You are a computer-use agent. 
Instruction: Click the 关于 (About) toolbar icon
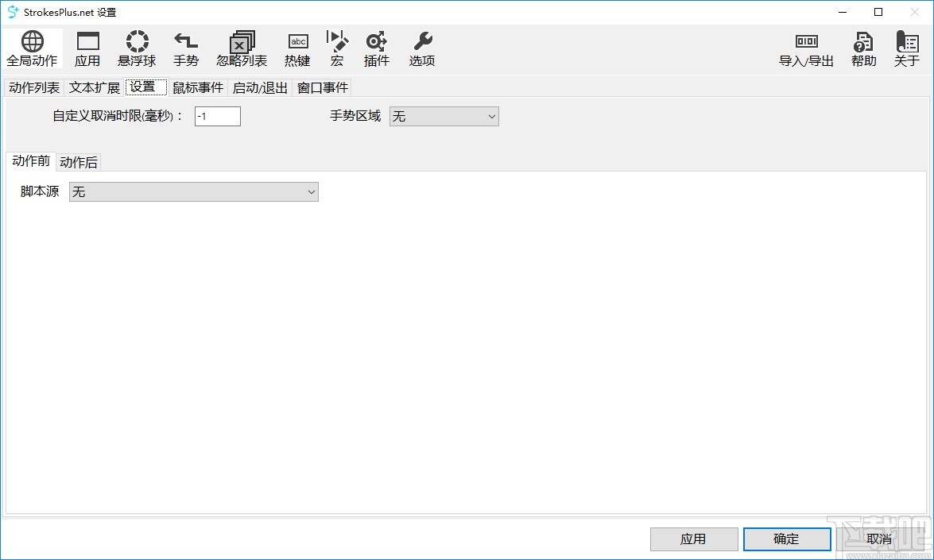[x=905, y=48]
